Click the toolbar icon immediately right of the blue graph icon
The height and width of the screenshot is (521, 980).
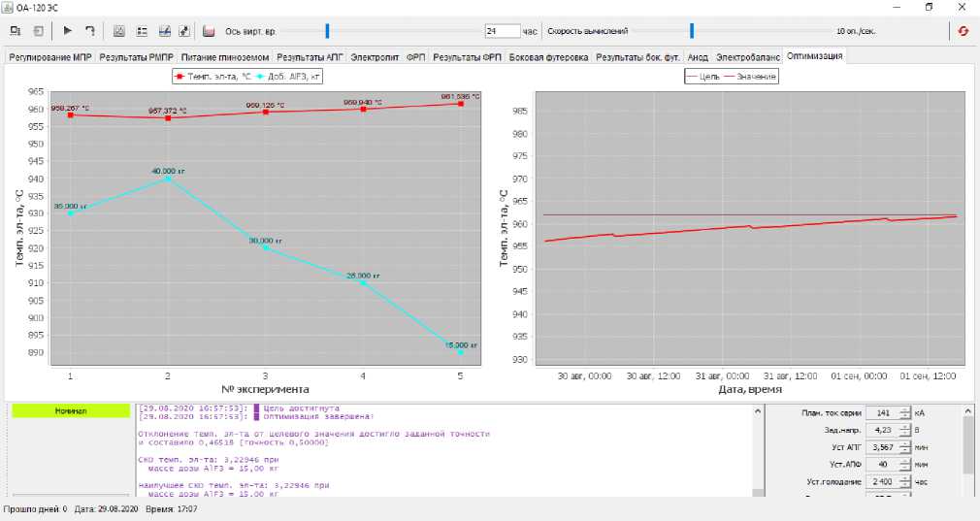click(184, 31)
